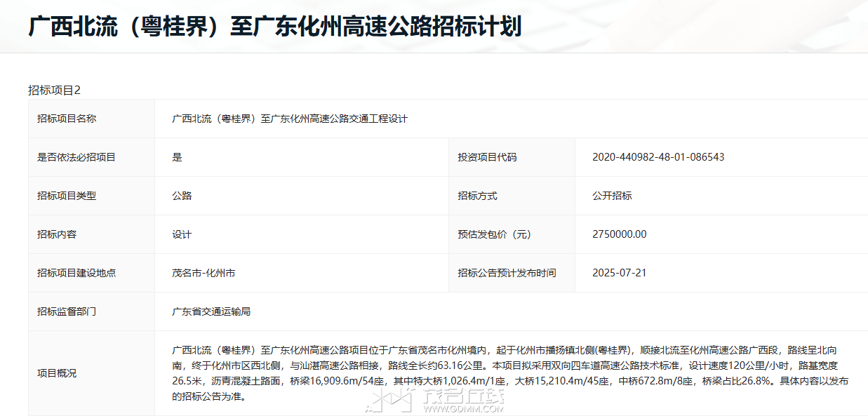Click the page title 广西北流至广东化州高速公路招标计划
This screenshot has height=416, width=868.
(x=274, y=27)
